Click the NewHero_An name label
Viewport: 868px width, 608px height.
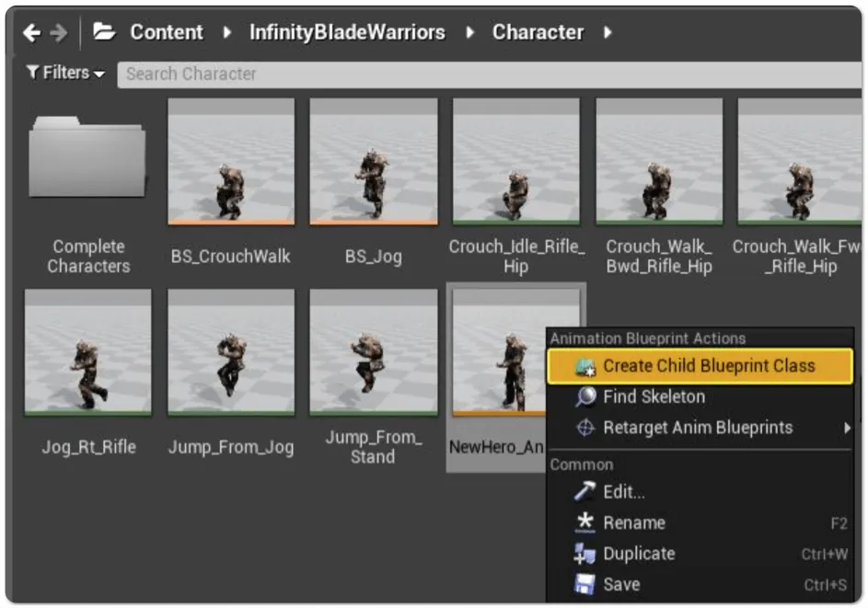496,446
